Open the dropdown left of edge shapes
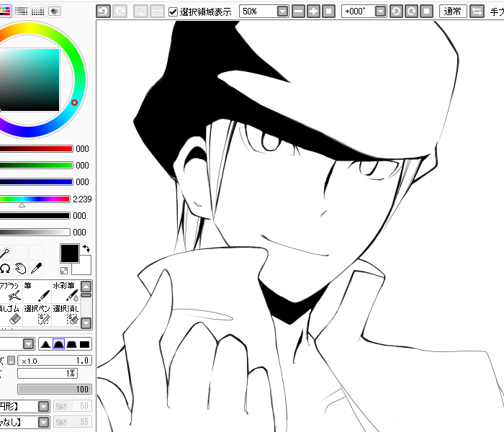The width and height of the screenshot is (504, 432). (29, 344)
